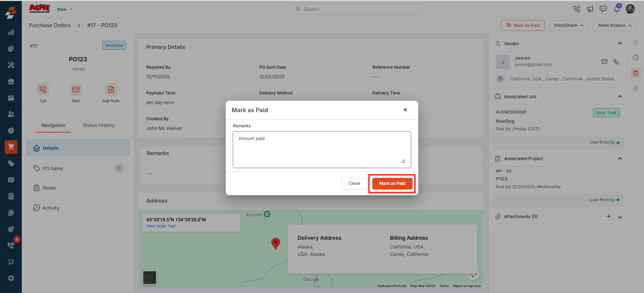The width and height of the screenshot is (644, 293).
Task: Click the Add Note icon
Action: pyautogui.click(x=111, y=89)
